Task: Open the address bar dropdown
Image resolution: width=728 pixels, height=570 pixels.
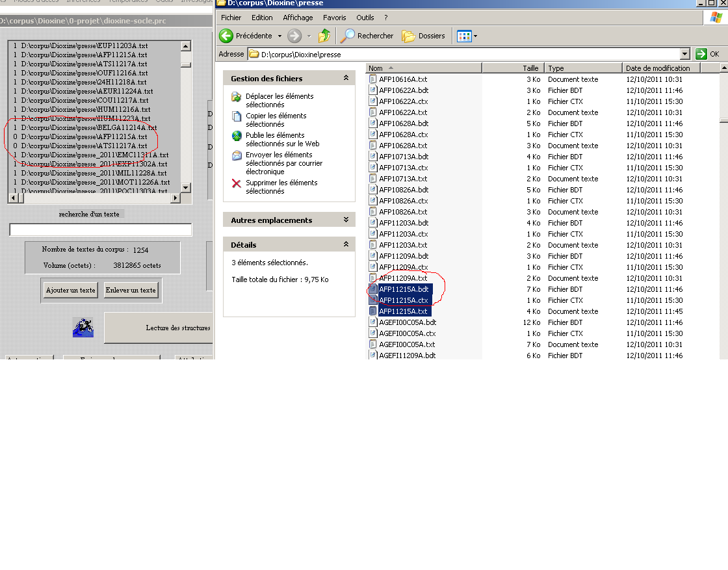Action: [685, 55]
